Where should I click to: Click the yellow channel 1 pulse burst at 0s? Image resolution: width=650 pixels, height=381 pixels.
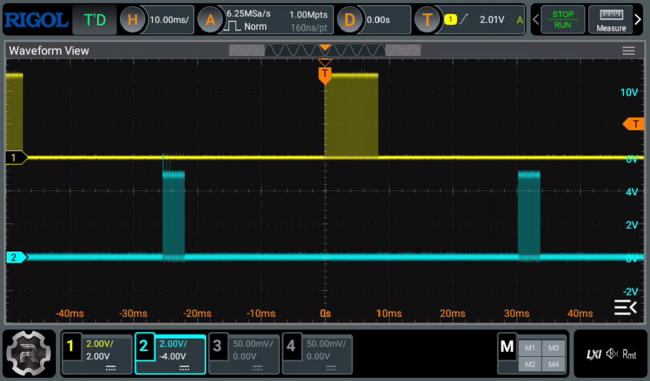[x=352, y=115]
